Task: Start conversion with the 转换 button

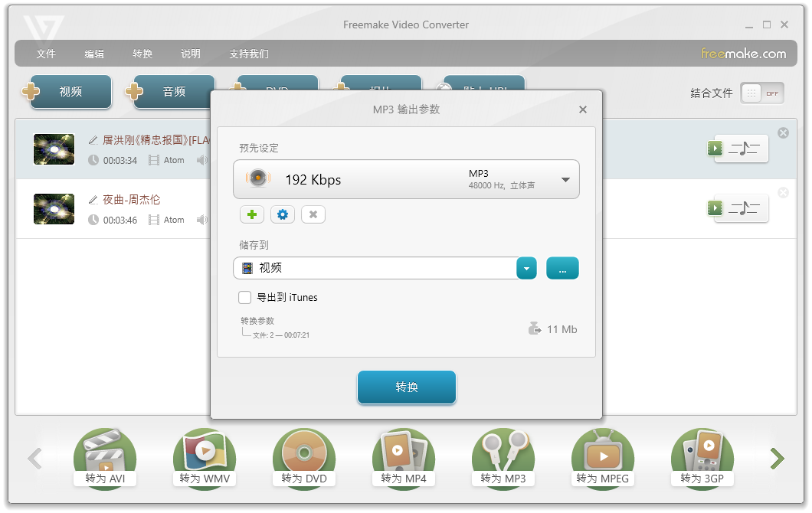Action: tap(406, 387)
